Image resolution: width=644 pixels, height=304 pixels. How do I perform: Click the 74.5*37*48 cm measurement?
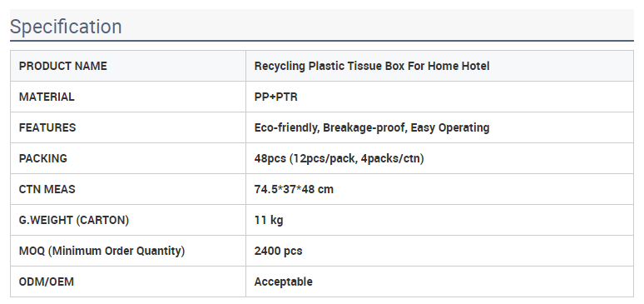pos(294,189)
